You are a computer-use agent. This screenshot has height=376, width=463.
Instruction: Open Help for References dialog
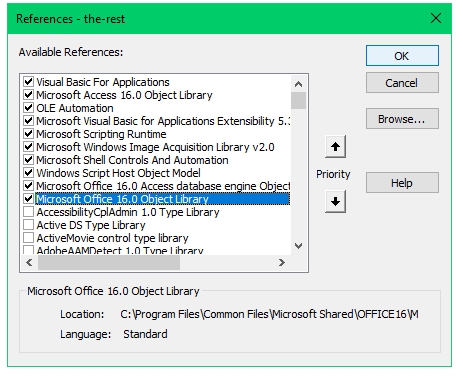click(402, 183)
